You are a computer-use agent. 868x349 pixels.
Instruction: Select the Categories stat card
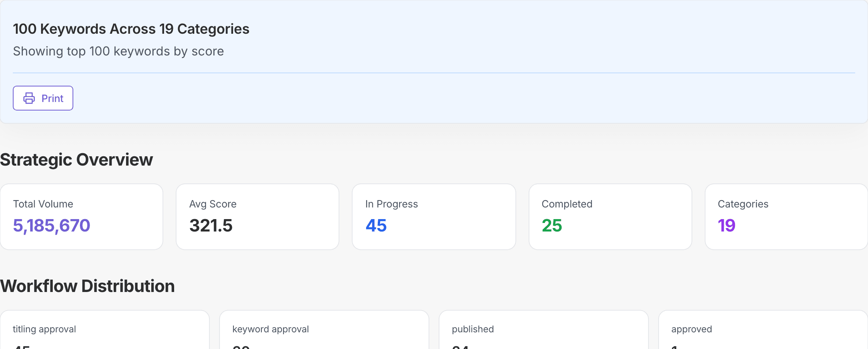point(786,216)
